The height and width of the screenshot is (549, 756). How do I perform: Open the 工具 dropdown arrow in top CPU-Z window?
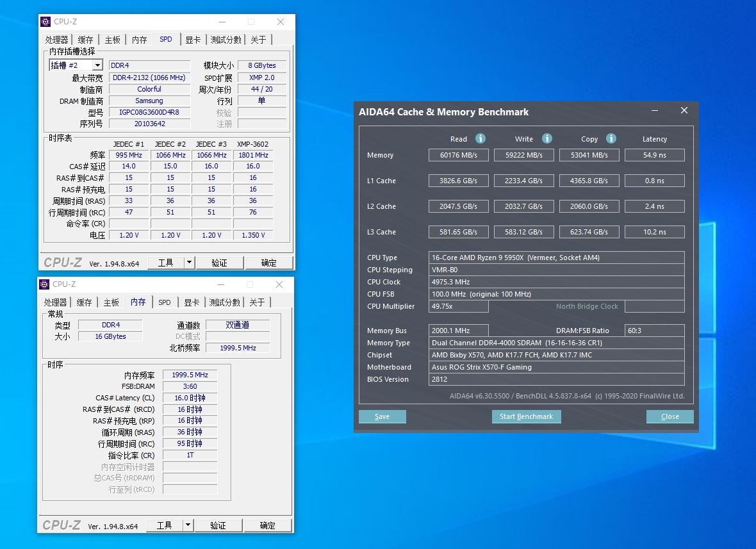tap(190, 262)
